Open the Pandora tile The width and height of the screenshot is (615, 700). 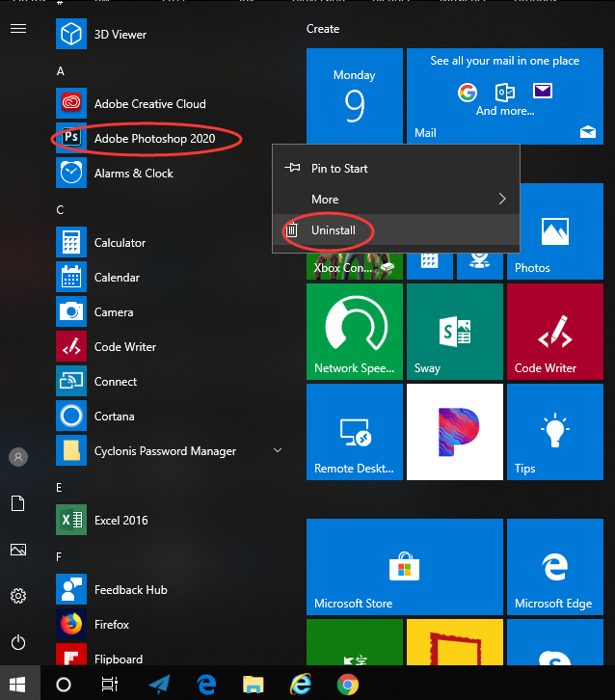pyautogui.click(x=455, y=432)
